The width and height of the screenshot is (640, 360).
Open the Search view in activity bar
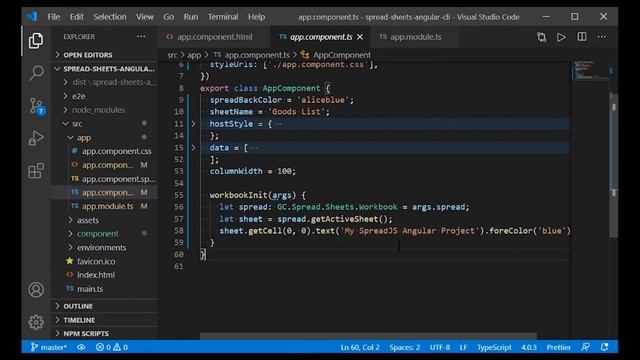pyautogui.click(x=36, y=73)
